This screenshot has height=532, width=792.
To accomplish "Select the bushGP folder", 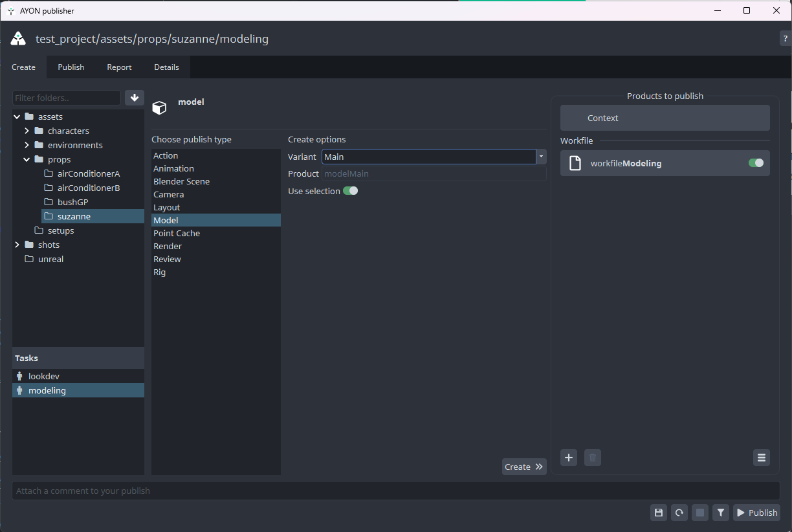I will (x=93, y=202).
